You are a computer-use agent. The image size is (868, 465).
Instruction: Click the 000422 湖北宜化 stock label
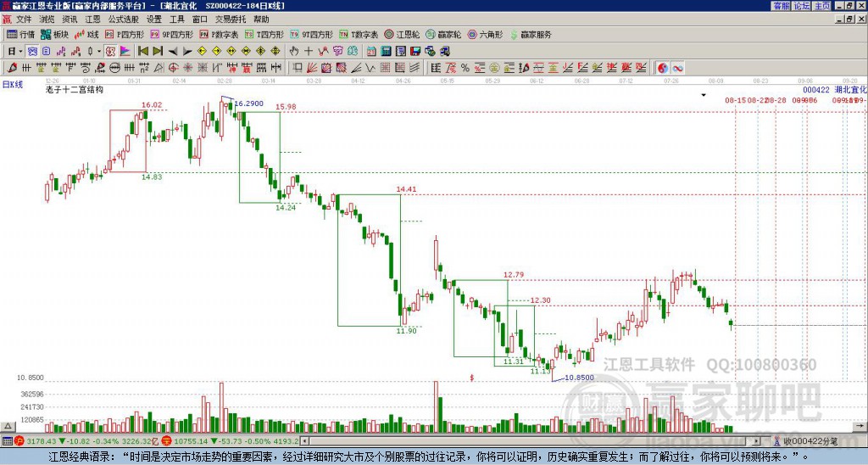tap(835, 90)
